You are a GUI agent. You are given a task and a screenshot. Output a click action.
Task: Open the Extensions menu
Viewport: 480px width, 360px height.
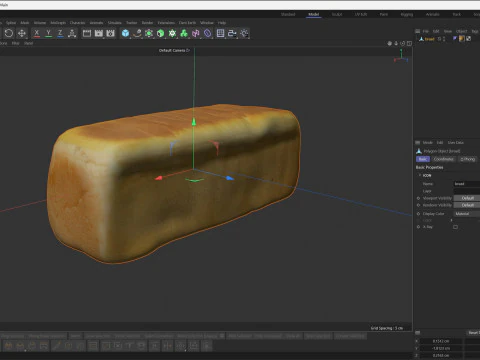[166, 23]
